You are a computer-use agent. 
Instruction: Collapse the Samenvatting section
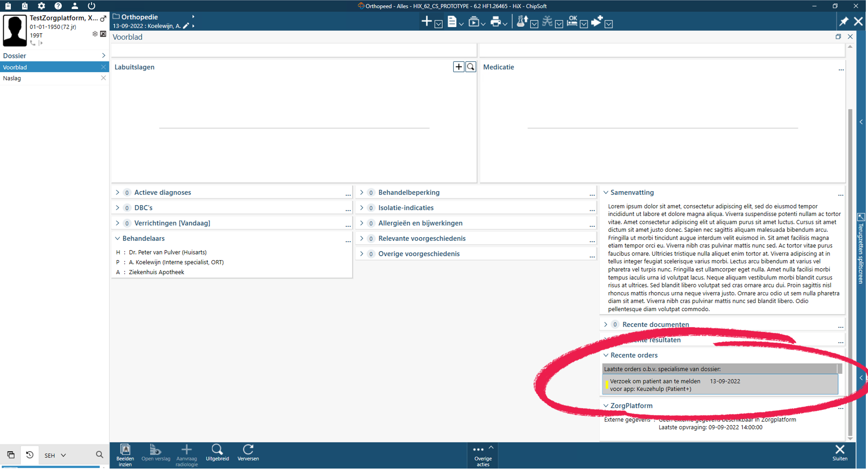point(606,193)
